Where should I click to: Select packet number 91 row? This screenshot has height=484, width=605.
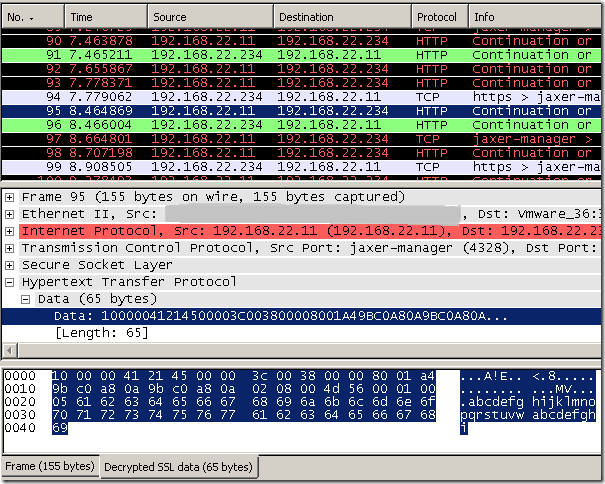click(x=301, y=55)
